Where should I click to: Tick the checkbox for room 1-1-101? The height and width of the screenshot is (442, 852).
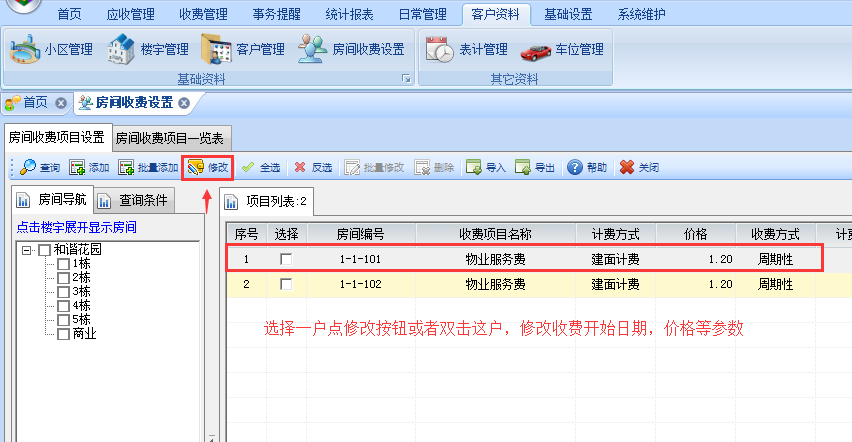pyautogui.click(x=286, y=259)
